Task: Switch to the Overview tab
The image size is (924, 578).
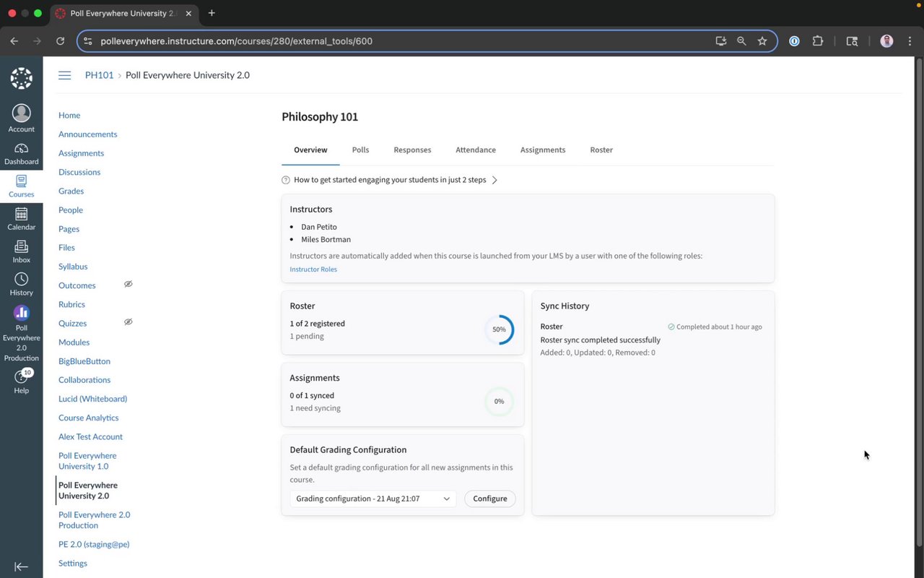Action: tap(310, 150)
